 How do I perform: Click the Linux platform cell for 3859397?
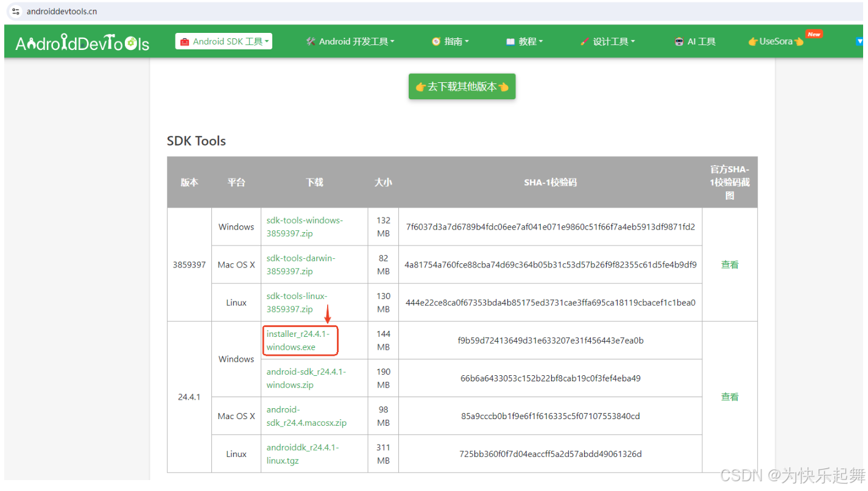pos(236,302)
